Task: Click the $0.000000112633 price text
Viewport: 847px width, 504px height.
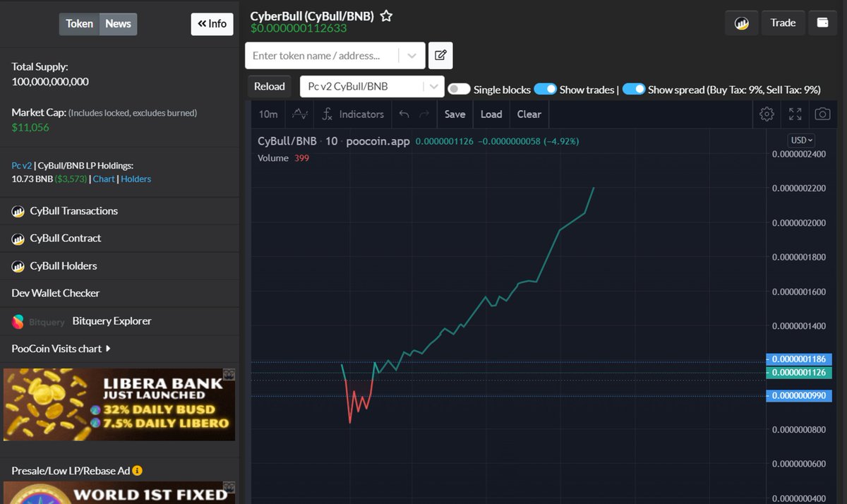Action: [x=299, y=29]
